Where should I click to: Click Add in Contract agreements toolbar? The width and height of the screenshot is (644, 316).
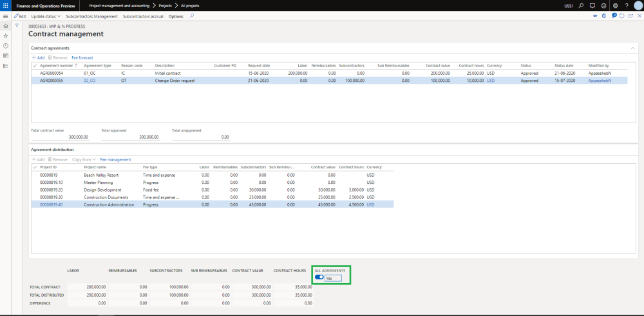38,57
